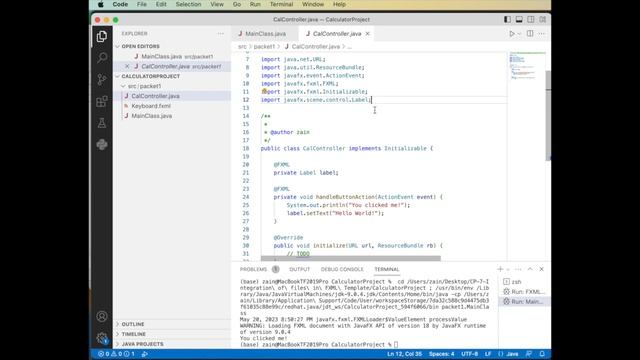Switch to the Output panel tab
The image size is (640, 360).
(300, 269)
